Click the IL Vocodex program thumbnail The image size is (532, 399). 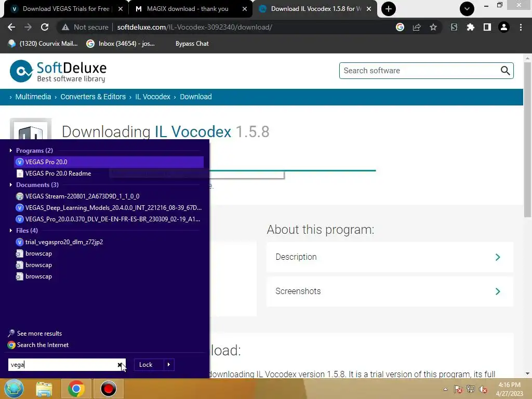click(31, 129)
